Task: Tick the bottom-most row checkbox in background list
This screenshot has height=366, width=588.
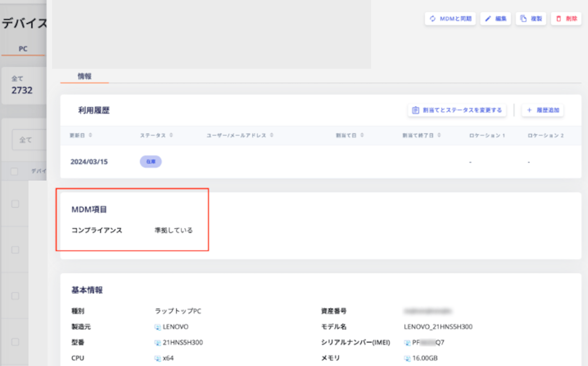Action: (15, 342)
